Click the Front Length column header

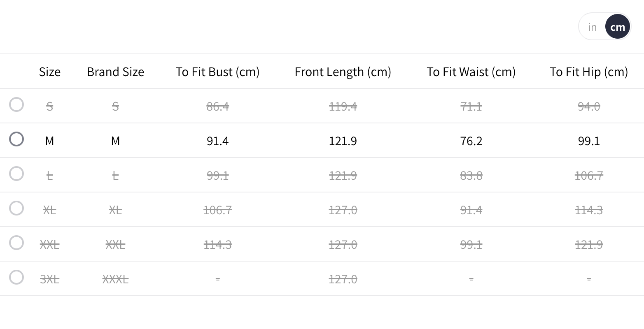click(x=343, y=72)
